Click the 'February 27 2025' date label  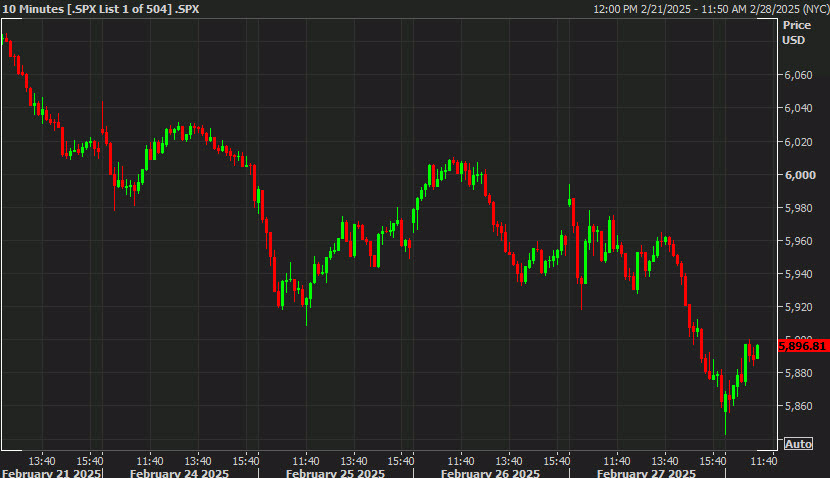tap(646, 473)
